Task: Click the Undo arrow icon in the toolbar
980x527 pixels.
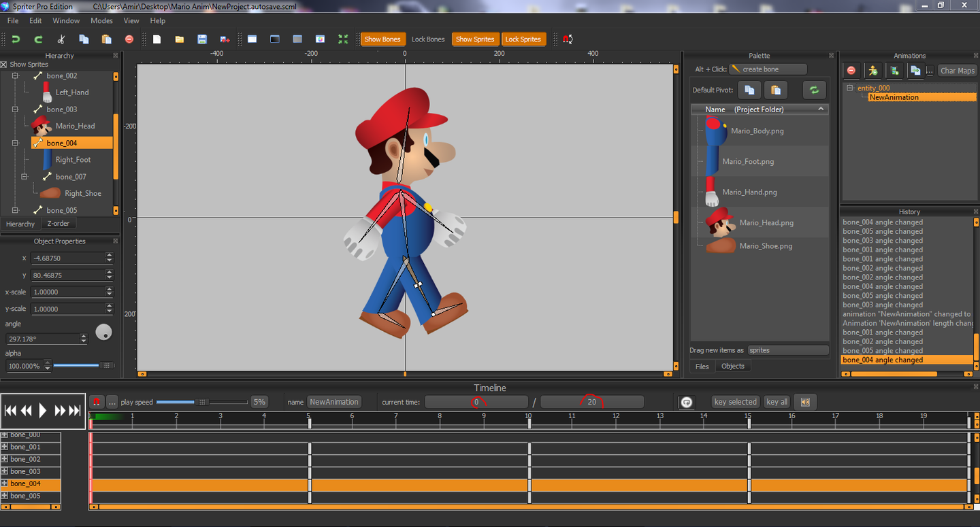Action: (16, 39)
